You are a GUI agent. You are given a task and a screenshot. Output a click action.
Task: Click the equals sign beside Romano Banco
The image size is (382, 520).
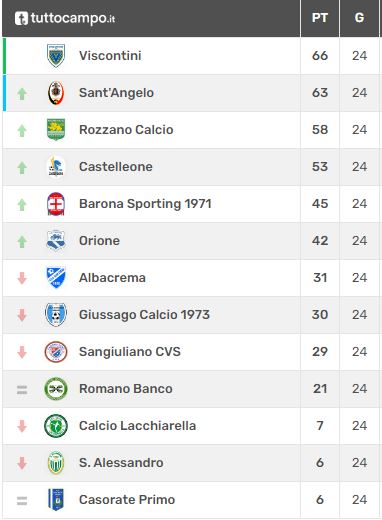point(22,389)
